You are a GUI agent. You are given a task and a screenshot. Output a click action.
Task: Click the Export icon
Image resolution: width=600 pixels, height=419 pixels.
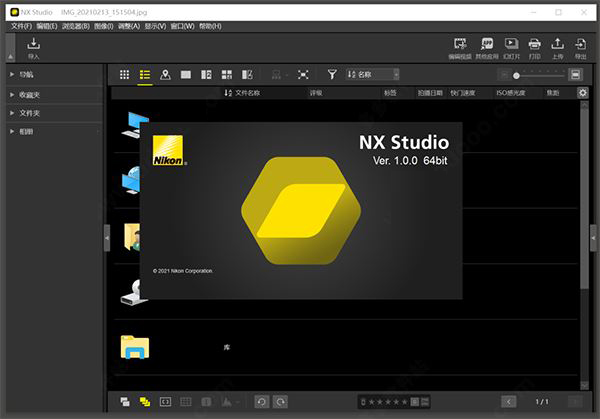point(581,46)
